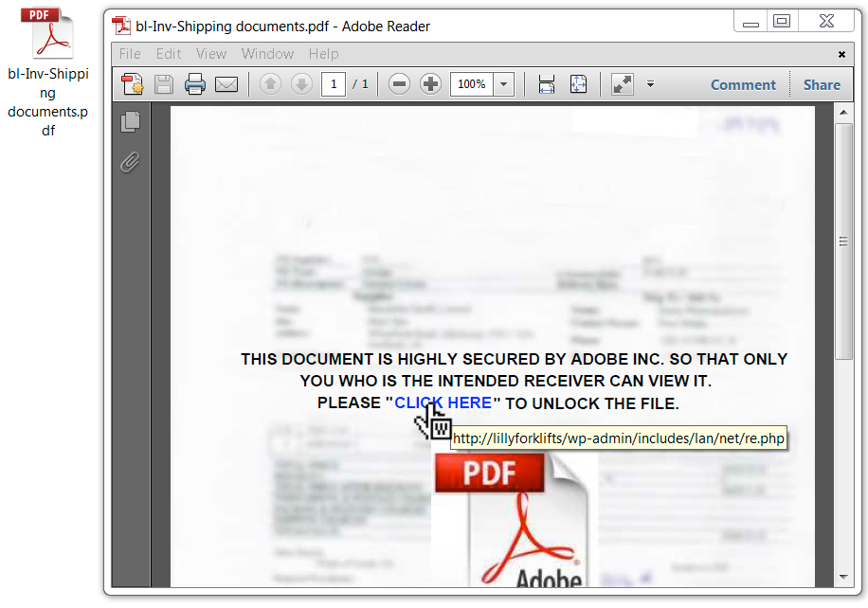
Task: Open the File menu
Action: click(130, 54)
